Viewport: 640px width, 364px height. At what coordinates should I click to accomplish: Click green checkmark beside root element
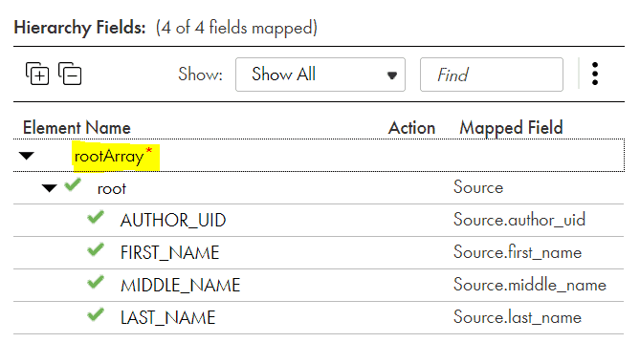[73, 185]
